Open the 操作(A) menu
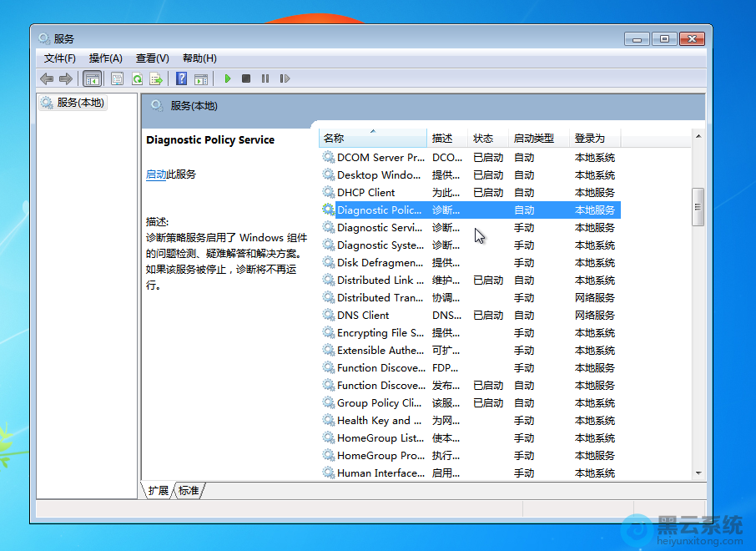The image size is (756, 551). click(x=105, y=58)
